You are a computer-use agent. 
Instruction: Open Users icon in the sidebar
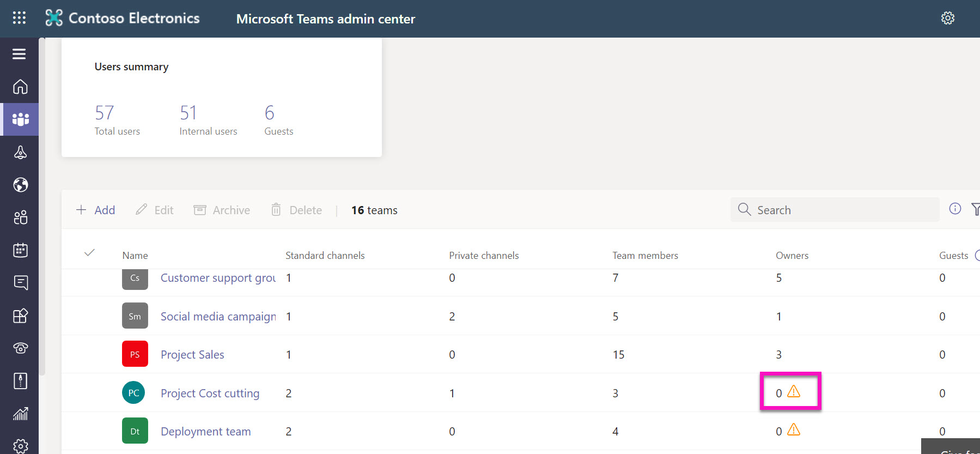point(20,217)
